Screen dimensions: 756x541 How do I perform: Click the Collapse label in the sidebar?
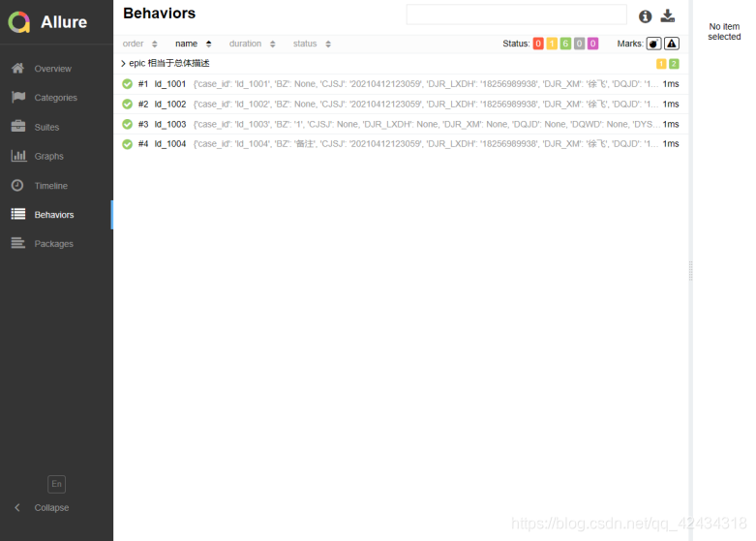51,508
